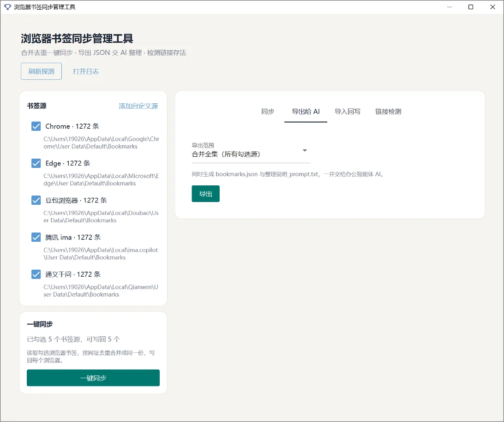Click the 一键同步 card heading
The width and height of the screenshot is (504, 422).
(x=40, y=324)
